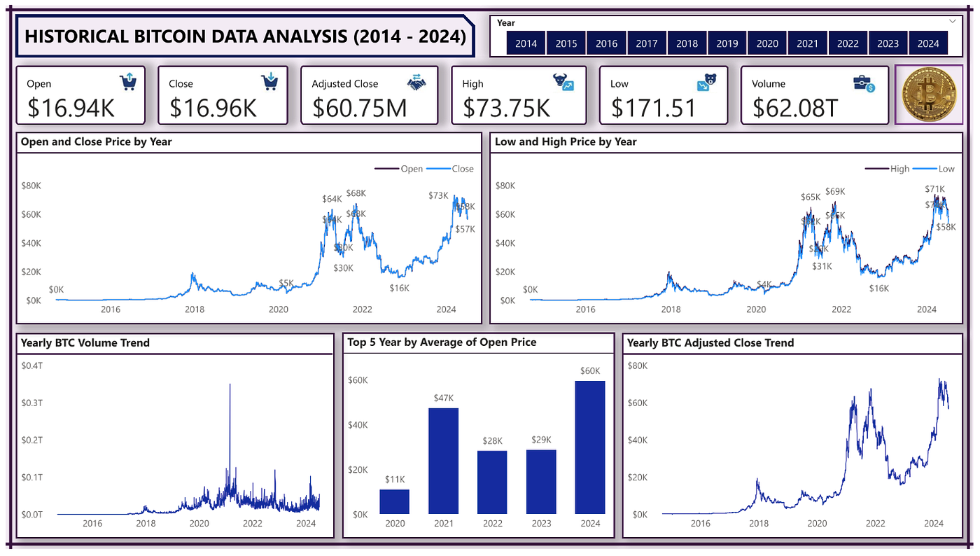Choose the 2021 year tile
The width and height of the screenshot is (980, 556).
pos(807,43)
